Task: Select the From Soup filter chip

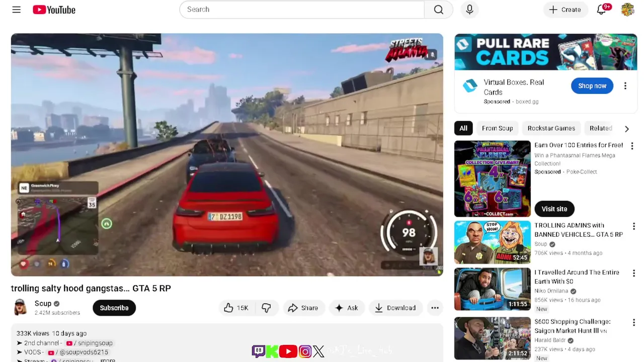Action: tap(497, 128)
